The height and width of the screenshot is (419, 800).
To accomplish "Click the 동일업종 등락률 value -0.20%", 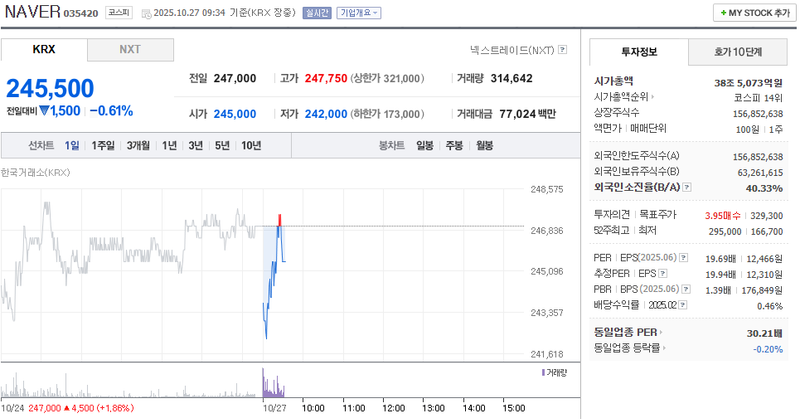I will click(x=768, y=349).
